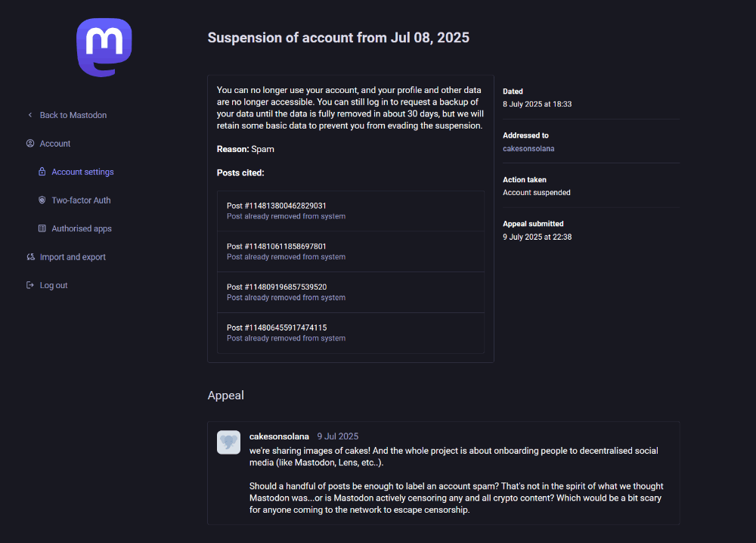Open Authorised apps page
This screenshot has height=543, width=756.
pyautogui.click(x=82, y=228)
